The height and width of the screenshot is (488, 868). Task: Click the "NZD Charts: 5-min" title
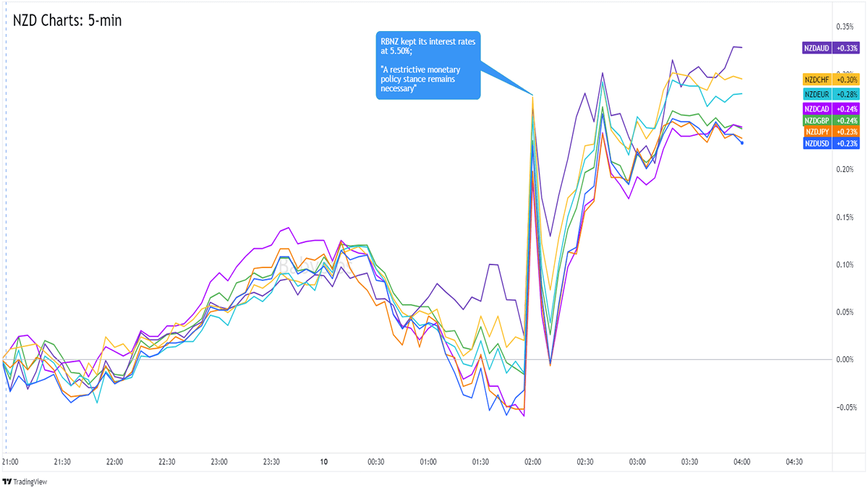tap(67, 21)
